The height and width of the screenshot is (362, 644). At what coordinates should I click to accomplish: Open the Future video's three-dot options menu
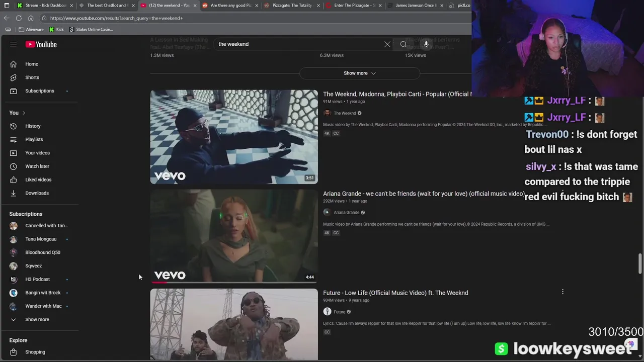[562, 292]
